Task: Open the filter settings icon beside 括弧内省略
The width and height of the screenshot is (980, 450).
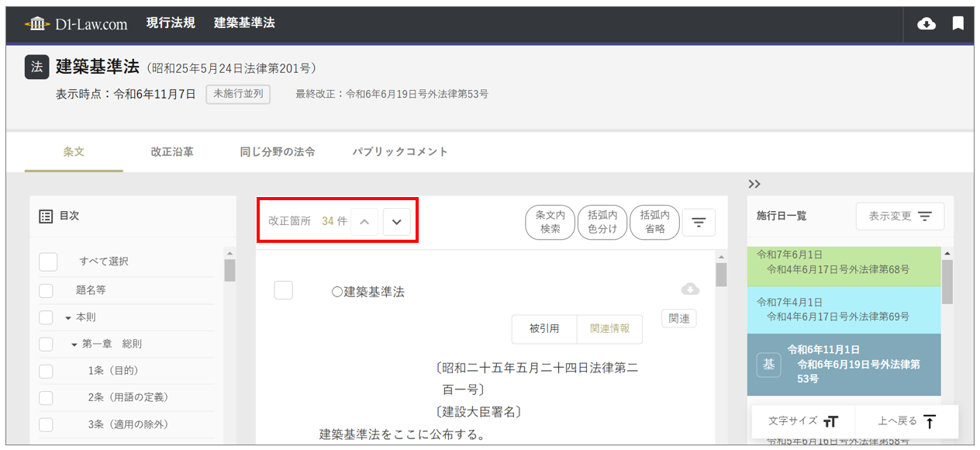Action: [699, 223]
